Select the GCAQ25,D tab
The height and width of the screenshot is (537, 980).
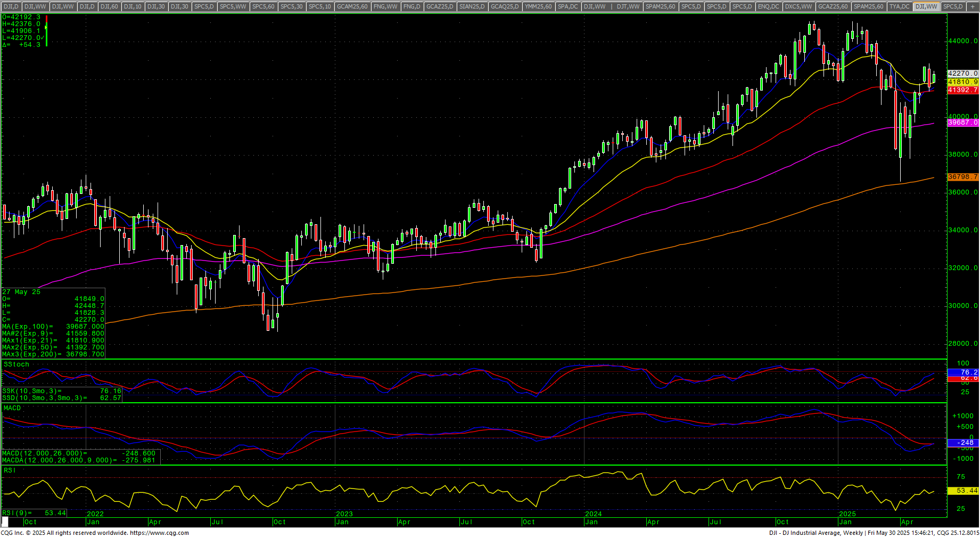(505, 6)
